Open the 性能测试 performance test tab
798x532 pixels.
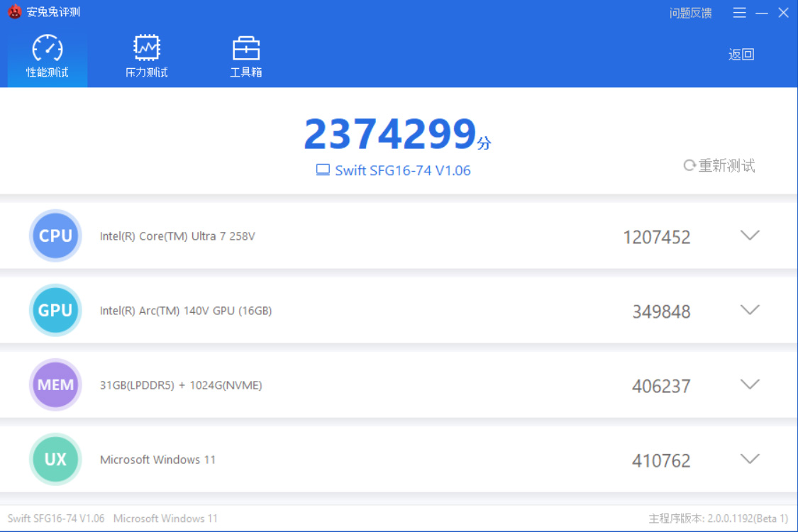pyautogui.click(x=48, y=57)
